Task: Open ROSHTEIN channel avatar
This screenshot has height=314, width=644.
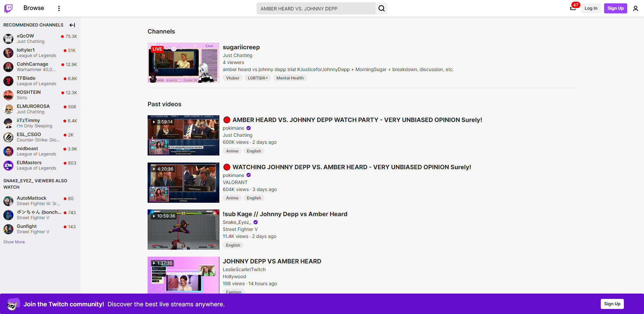Action: tap(8, 95)
